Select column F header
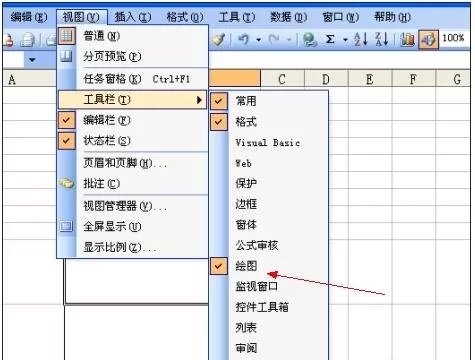 click(x=413, y=79)
